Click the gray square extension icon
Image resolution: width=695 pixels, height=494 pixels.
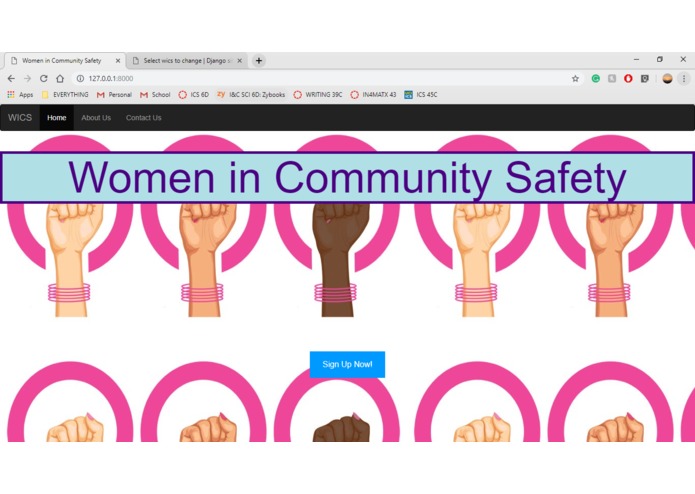click(x=612, y=78)
